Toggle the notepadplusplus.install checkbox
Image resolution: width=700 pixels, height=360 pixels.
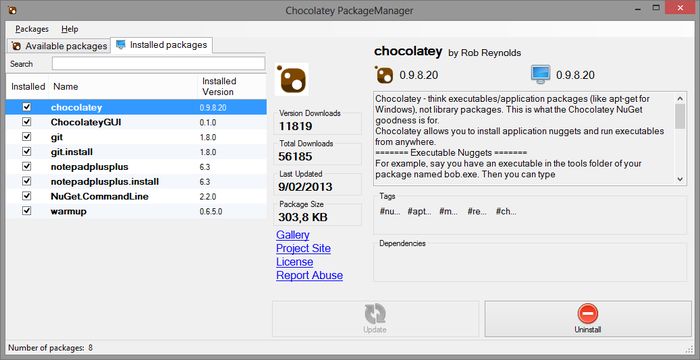[x=27, y=181]
